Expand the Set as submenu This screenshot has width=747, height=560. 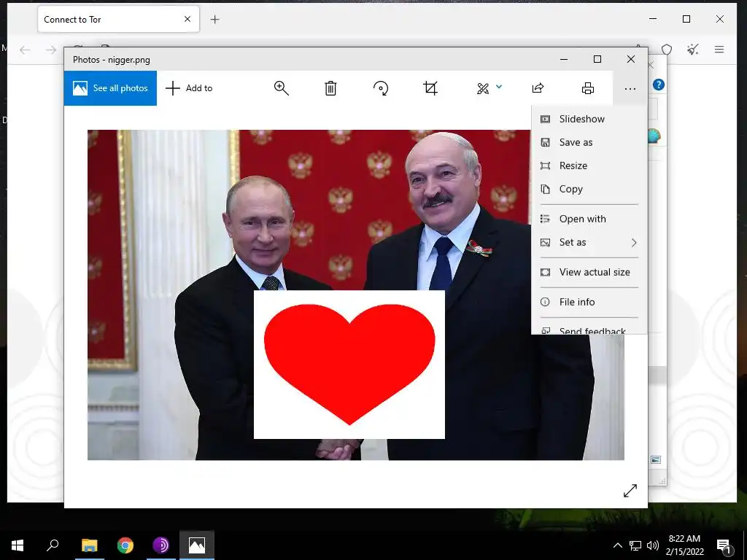point(589,242)
